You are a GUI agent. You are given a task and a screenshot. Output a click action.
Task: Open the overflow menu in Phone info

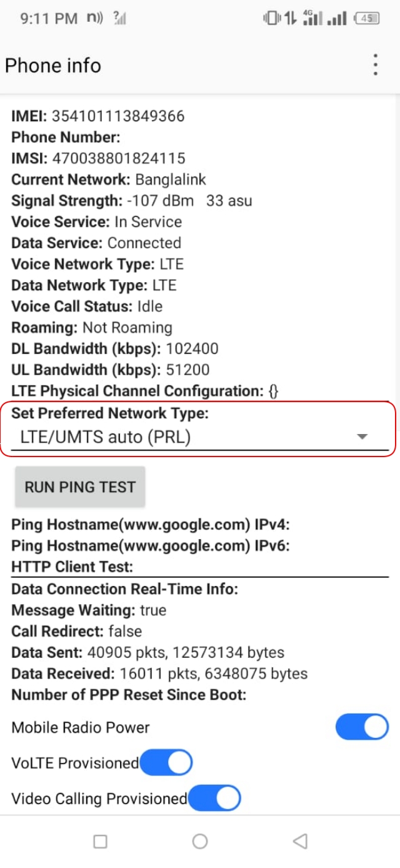[x=374, y=65]
